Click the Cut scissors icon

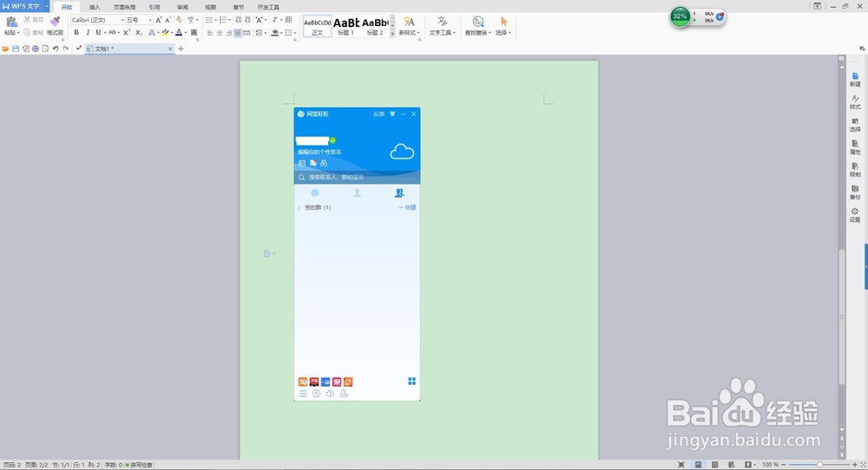coord(27,19)
